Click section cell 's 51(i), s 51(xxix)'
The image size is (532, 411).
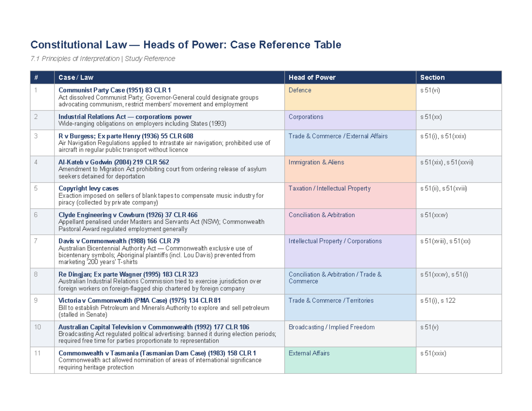tap(459, 143)
